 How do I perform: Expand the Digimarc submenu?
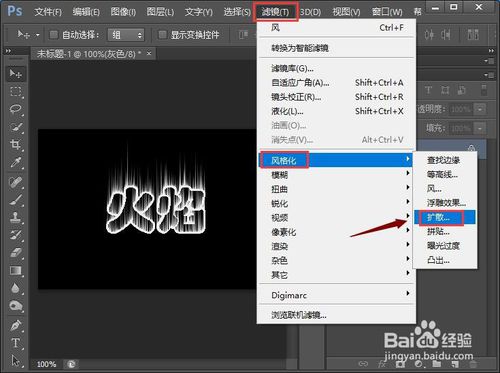point(337,295)
